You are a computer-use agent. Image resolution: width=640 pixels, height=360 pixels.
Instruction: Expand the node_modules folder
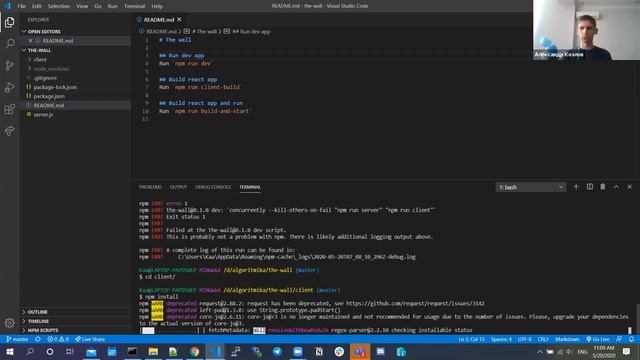tap(51, 69)
